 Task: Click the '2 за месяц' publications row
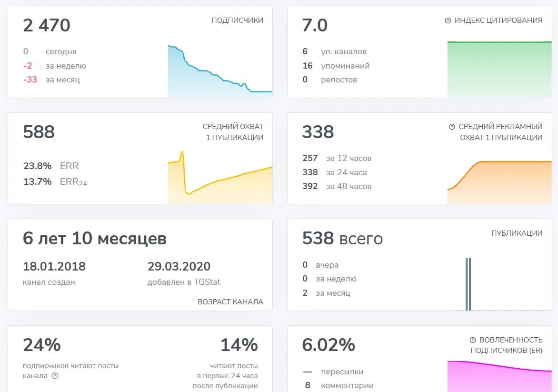point(326,292)
